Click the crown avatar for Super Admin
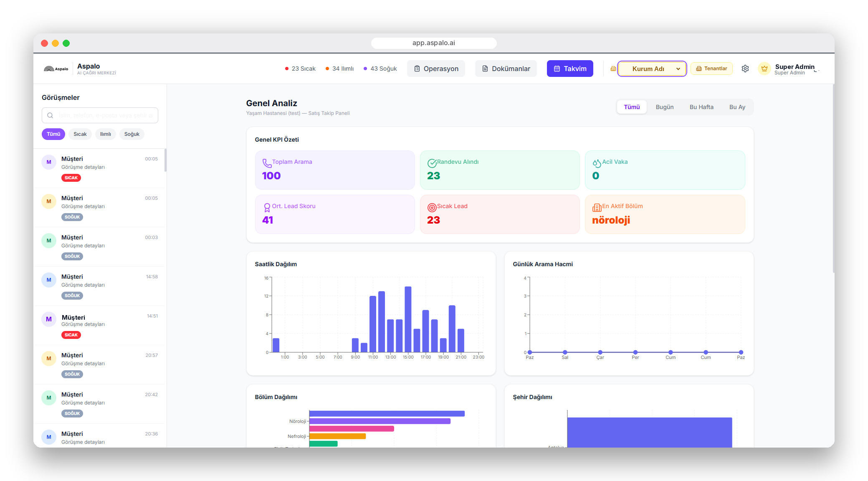Image resolution: width=868 pixels, height=481 pixels. point(764,69)
